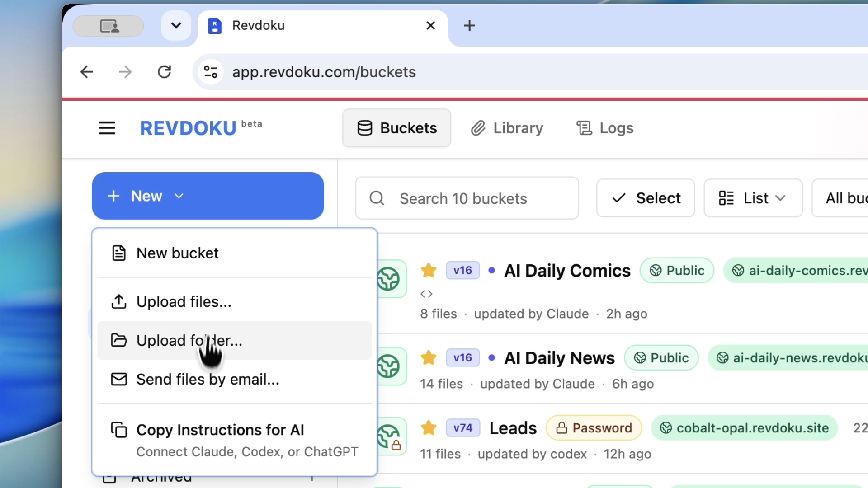Go back in browser history

[x=86, y=72]
